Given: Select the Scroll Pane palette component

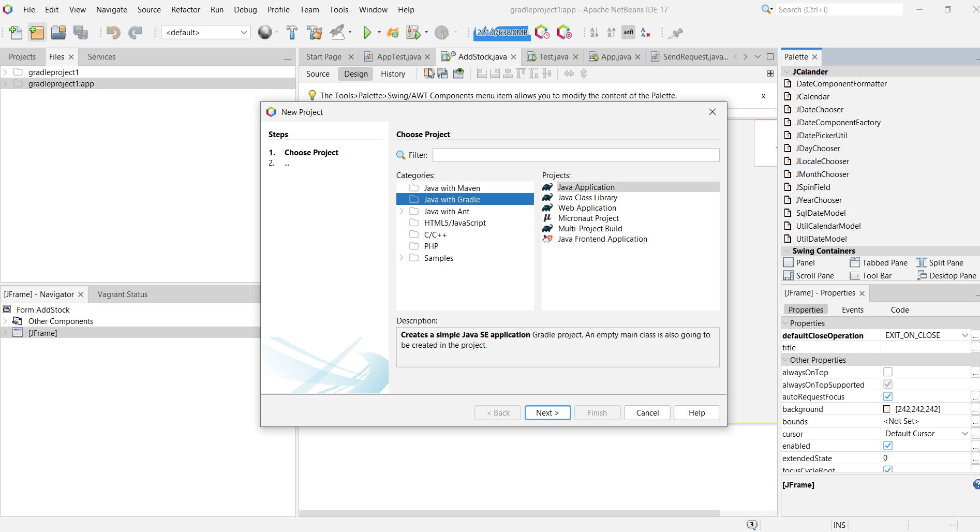Looking at the screenshot, I should point(809,276).
